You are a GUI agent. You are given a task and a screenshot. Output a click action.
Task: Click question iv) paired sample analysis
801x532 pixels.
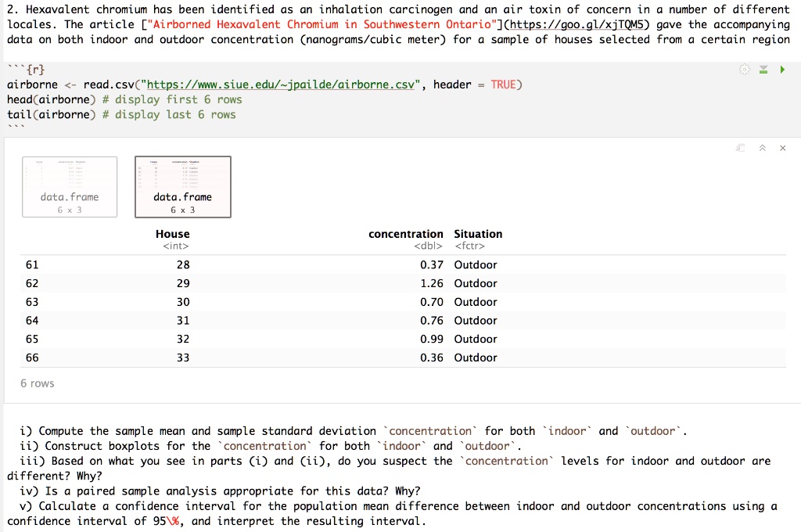pyautogui.click(x=220, y=491)
